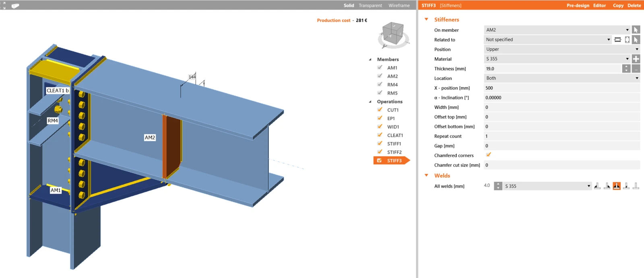This screenshot has height=278, width=644.
Task: Open the weld material S 355 dropdown
Action: (x=547, y=186)
